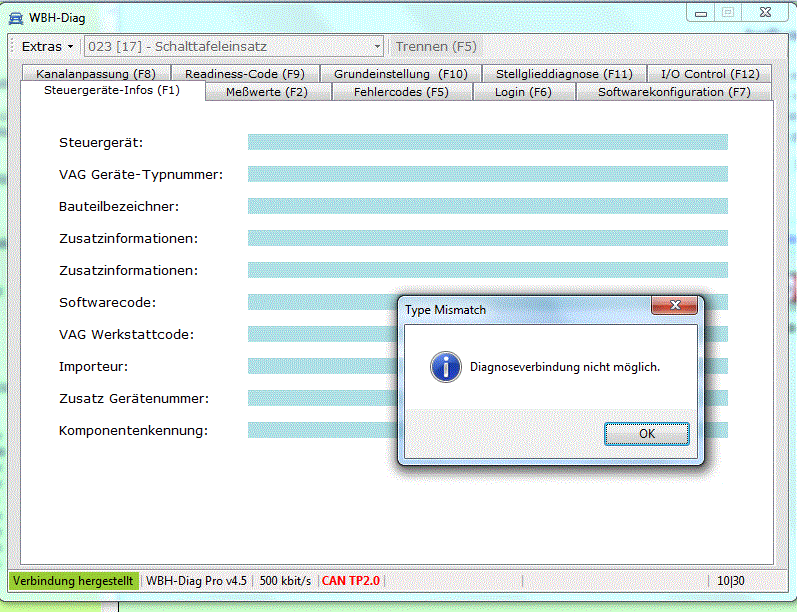Click the Steuergerät value field
This screenshot has width=797, height=612.
(487, 142)
